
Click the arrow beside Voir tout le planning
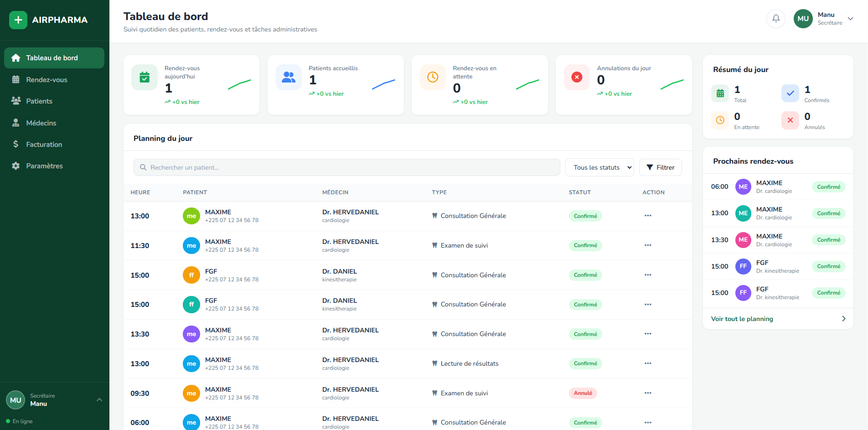(x=843, y=319)
